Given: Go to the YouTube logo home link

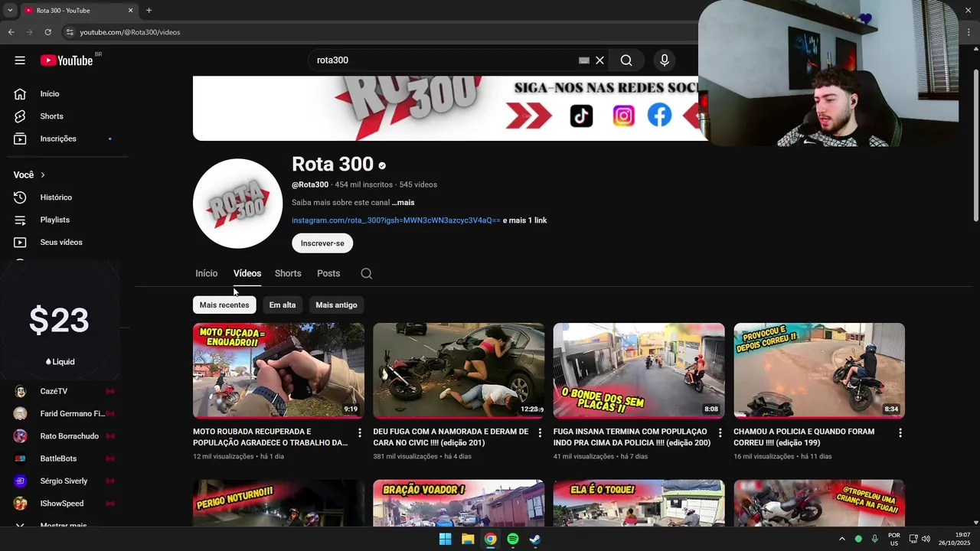Looking at the screenshot, I should [67, 60].
